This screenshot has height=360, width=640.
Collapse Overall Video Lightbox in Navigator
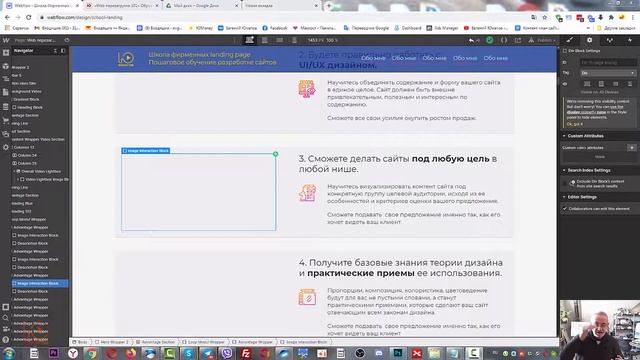point(14,171)
